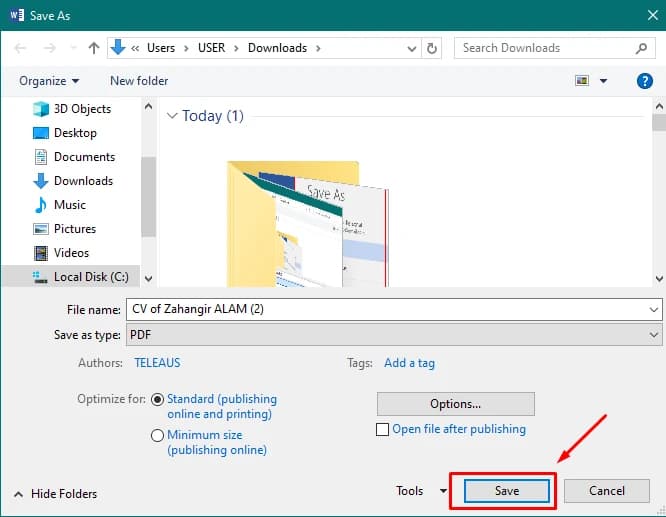Click the Pictures folder icon
The height and width of the screenshot is (517, 666).
(41, 229)
